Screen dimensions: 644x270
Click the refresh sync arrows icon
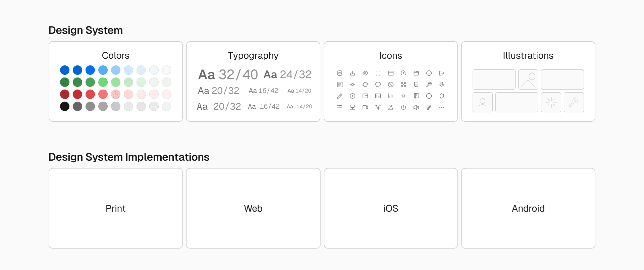[x=365, y=85]
